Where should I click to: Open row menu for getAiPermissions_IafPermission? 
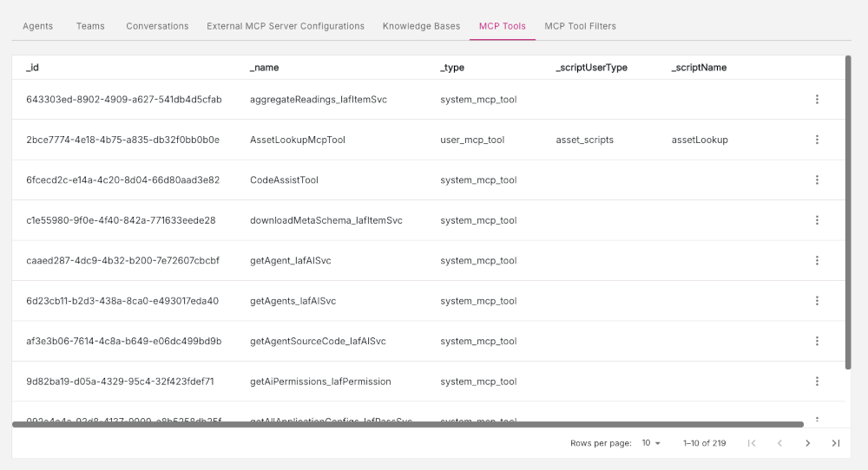pyautogui.click(x=817, y=382)
